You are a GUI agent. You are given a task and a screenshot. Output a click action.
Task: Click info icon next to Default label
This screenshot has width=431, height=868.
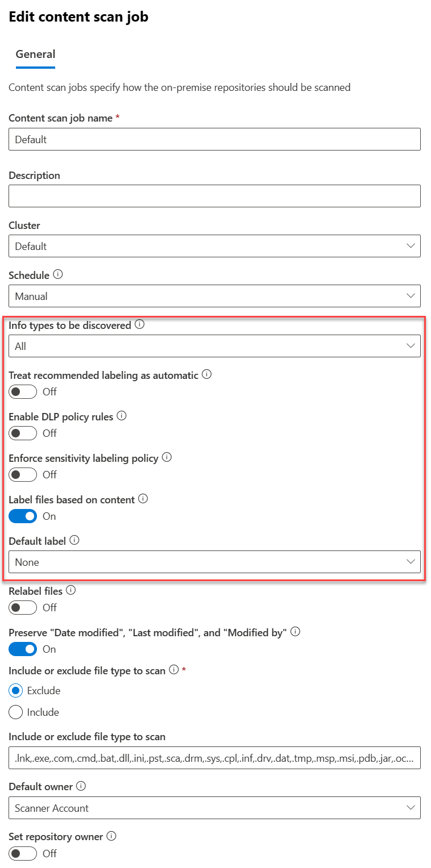click(74, 540)
